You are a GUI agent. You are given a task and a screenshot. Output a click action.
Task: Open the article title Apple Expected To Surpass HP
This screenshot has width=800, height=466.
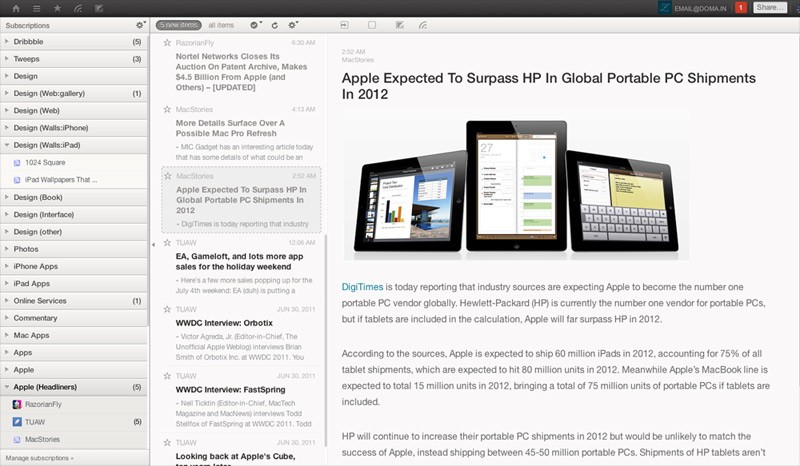[x=548, y=86]
